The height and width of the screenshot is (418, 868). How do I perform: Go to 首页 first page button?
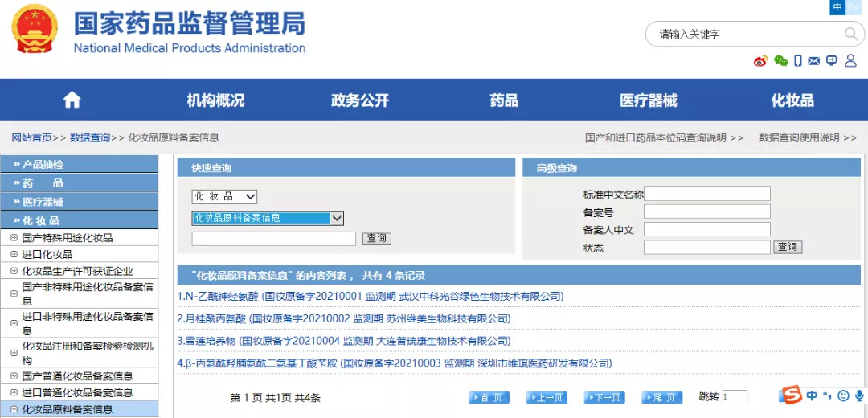pyautogui.click(x=489, y=398)
